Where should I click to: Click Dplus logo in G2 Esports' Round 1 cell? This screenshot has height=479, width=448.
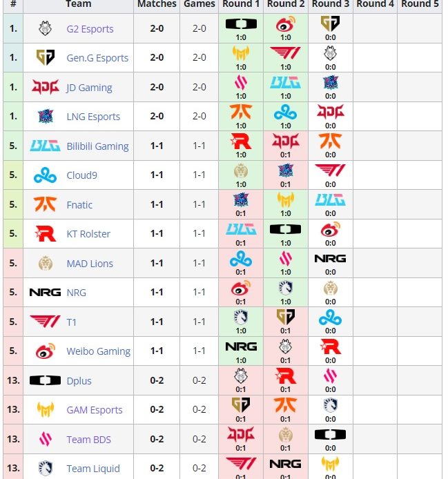point(240,24)
